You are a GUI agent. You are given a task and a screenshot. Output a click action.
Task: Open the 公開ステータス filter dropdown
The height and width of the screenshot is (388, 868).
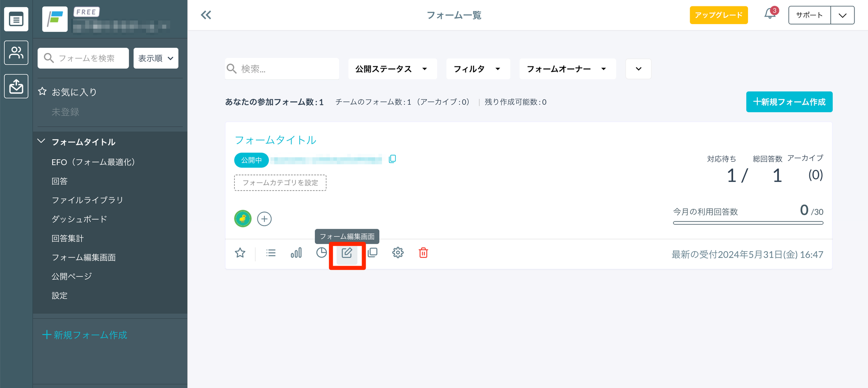point(392,69)
